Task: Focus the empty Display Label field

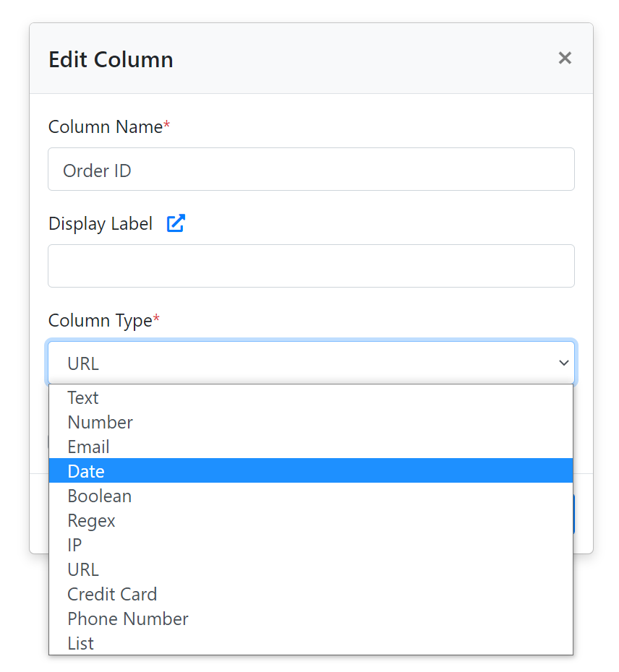Action: (311, 266)
